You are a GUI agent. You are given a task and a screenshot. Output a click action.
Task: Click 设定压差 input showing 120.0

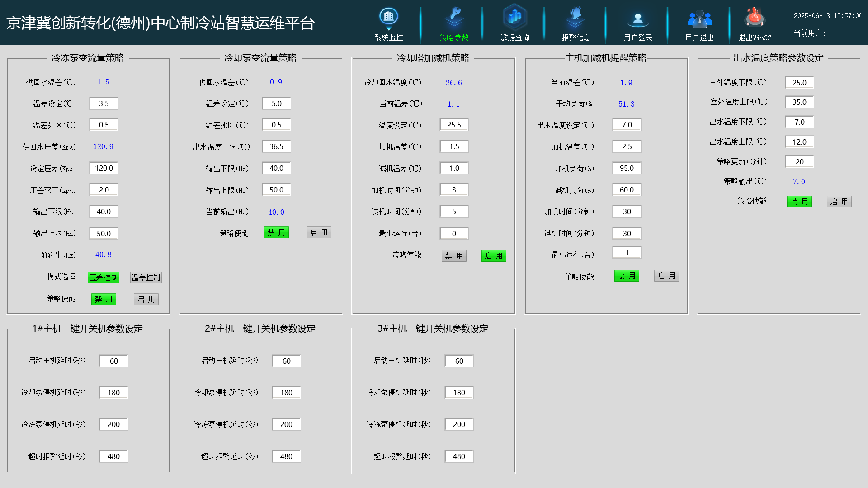pyautogui.click(x=104, y=168)
